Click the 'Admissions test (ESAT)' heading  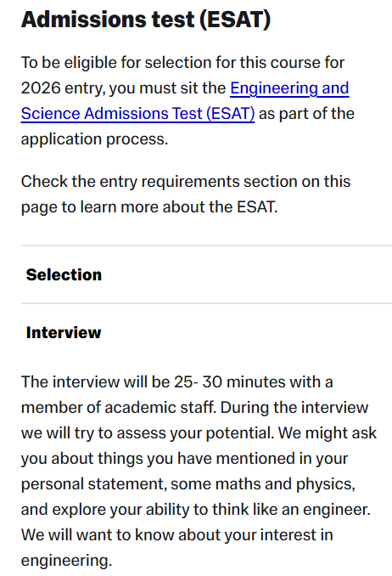[x=146, y=19]
